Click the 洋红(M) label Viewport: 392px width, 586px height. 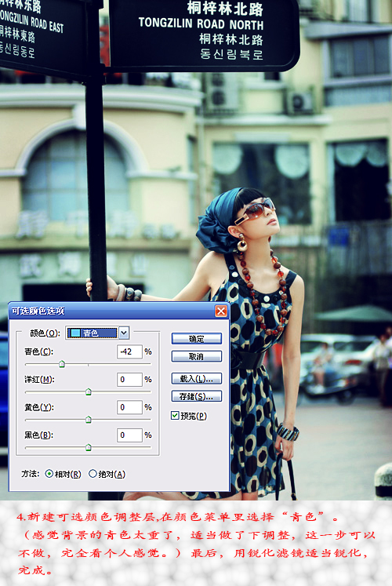click(x=39, y=380)
